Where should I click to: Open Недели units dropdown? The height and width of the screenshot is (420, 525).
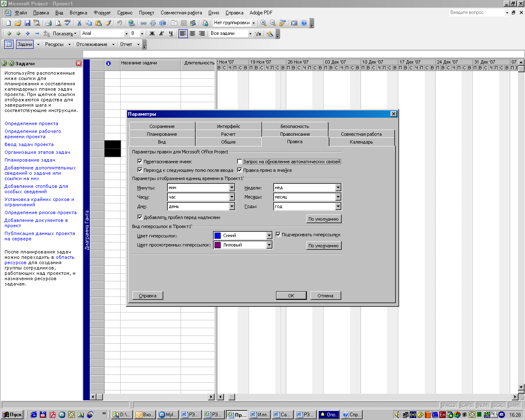(x=338, y=187)
